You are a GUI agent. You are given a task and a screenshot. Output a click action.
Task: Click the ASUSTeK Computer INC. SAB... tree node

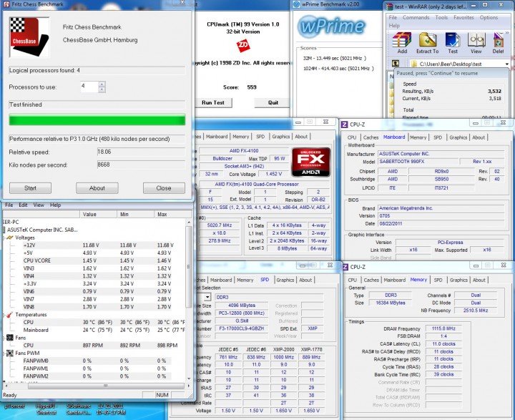tap(42, 230)
